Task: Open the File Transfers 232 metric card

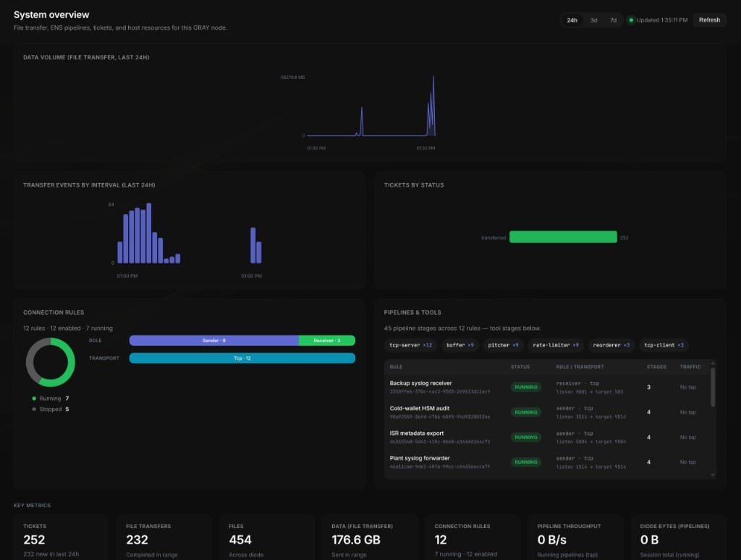Action: pos(164,538)
